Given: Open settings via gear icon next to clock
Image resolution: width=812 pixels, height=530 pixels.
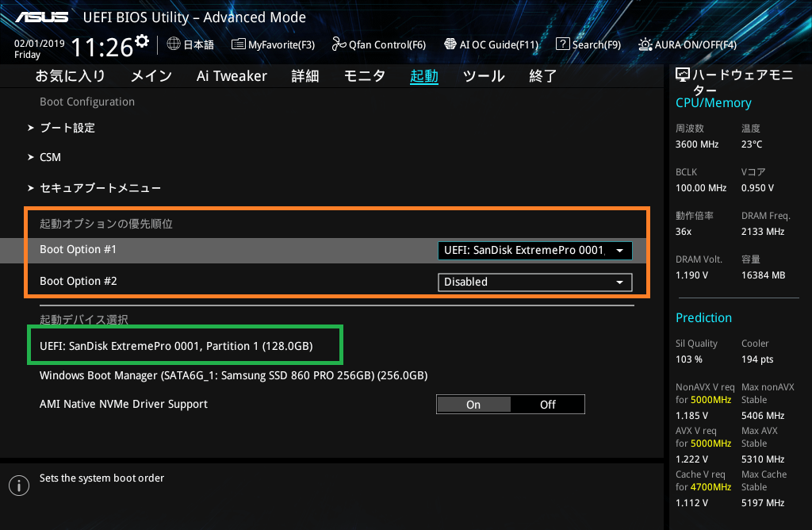Looking at the screenshot, I should pos(142,41).
